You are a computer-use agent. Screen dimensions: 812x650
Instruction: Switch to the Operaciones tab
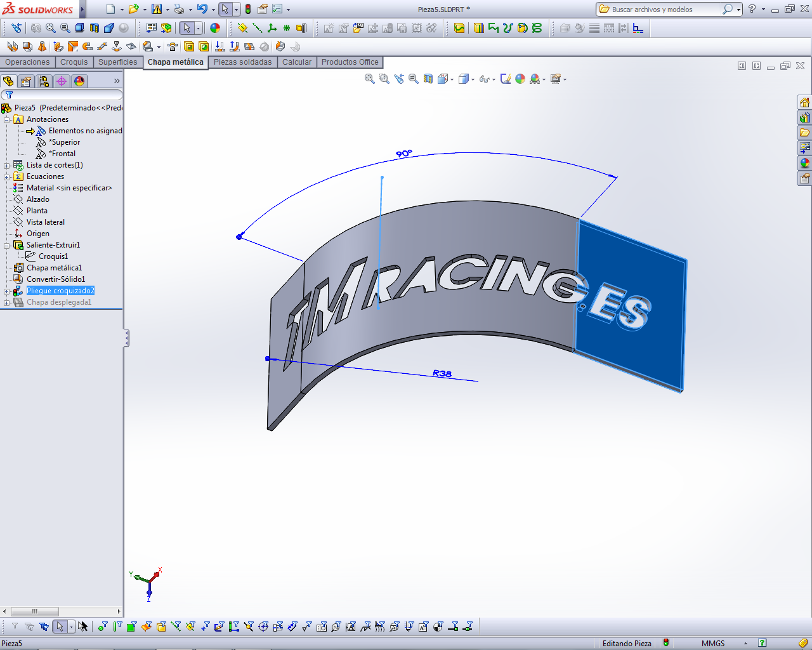[27, 62]
